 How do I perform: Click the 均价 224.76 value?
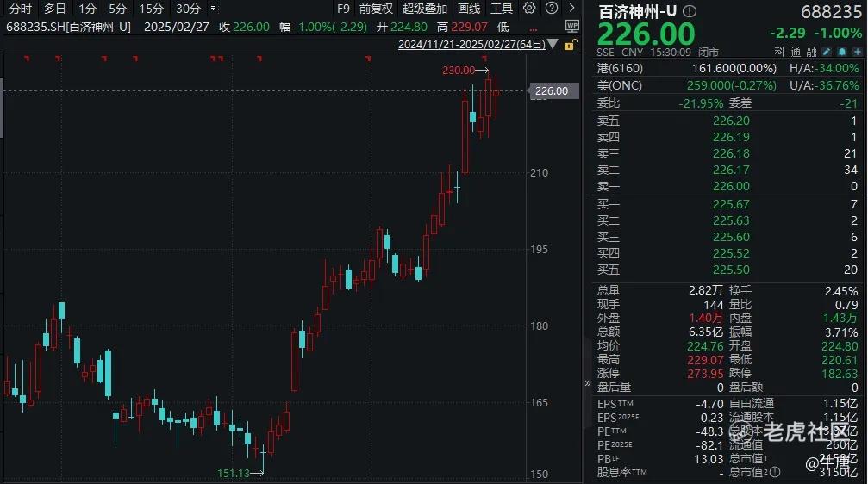tap(705, 345)
